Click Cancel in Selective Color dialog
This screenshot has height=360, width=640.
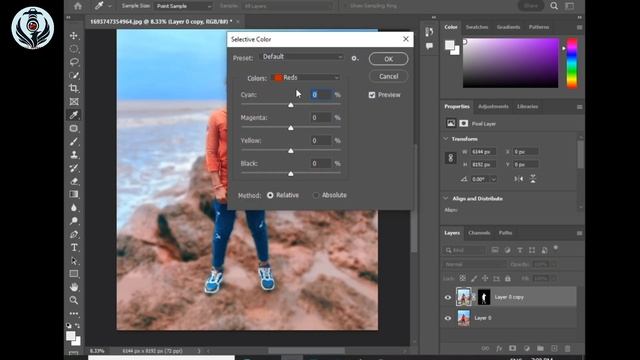389,76
